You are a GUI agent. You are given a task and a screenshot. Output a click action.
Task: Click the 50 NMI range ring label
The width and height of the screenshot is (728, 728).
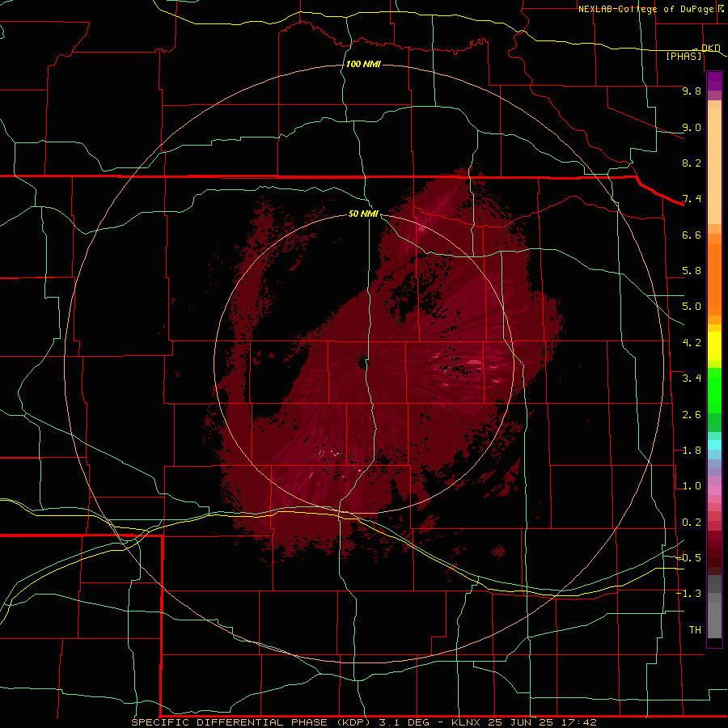pos(363,214)
